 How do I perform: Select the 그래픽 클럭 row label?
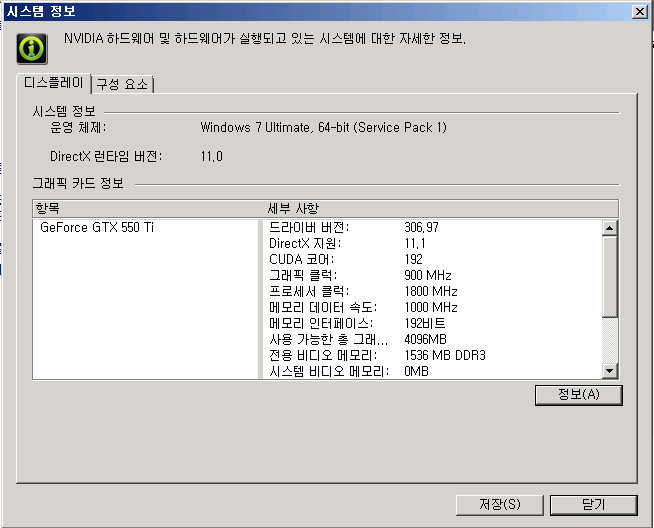303,275
